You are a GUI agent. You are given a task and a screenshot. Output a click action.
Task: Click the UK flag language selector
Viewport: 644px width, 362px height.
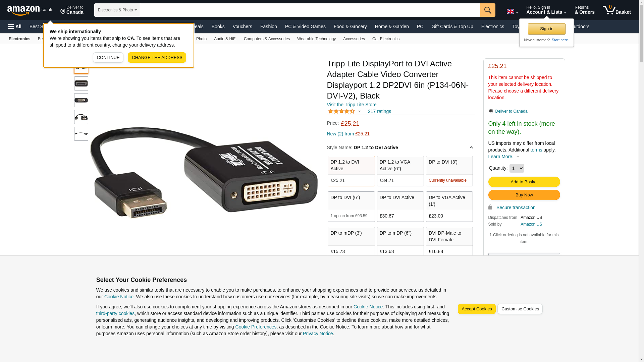[x=512, y=11]
